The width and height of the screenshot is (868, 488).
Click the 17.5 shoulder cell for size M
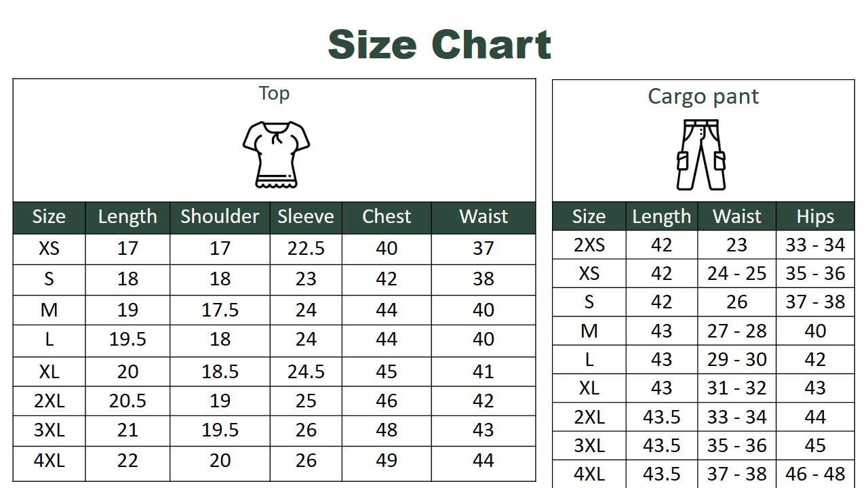pos(220,310)
